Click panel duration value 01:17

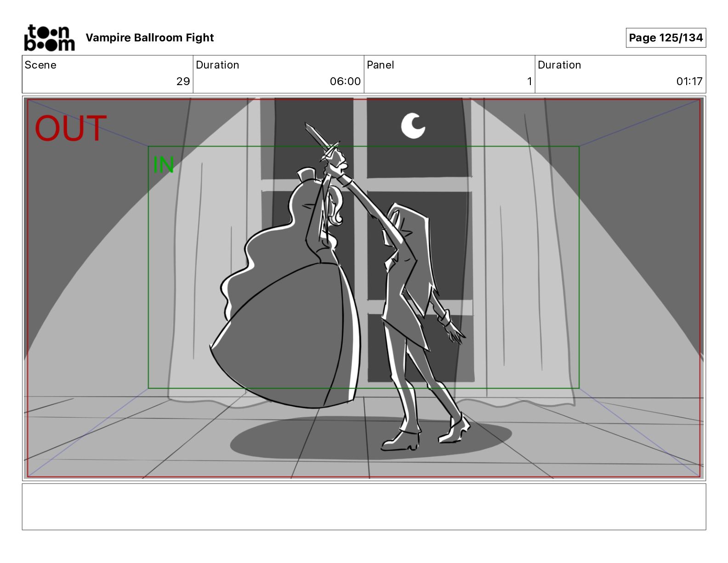689,81
